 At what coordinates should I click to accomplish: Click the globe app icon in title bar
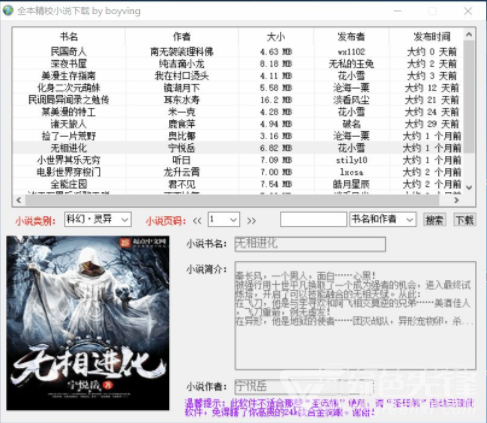[x=8, y=10]
